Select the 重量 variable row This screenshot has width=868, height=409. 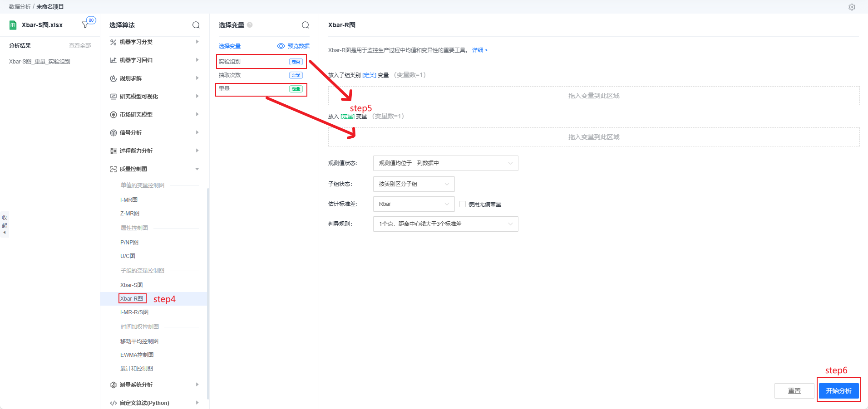pyautogui.click(x=261, y=89)
